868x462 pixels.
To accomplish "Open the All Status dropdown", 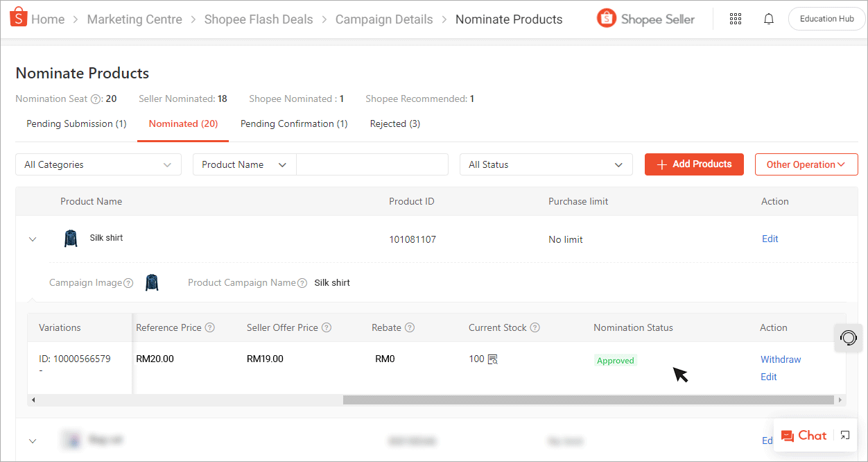I will click(x=546, y=164).
